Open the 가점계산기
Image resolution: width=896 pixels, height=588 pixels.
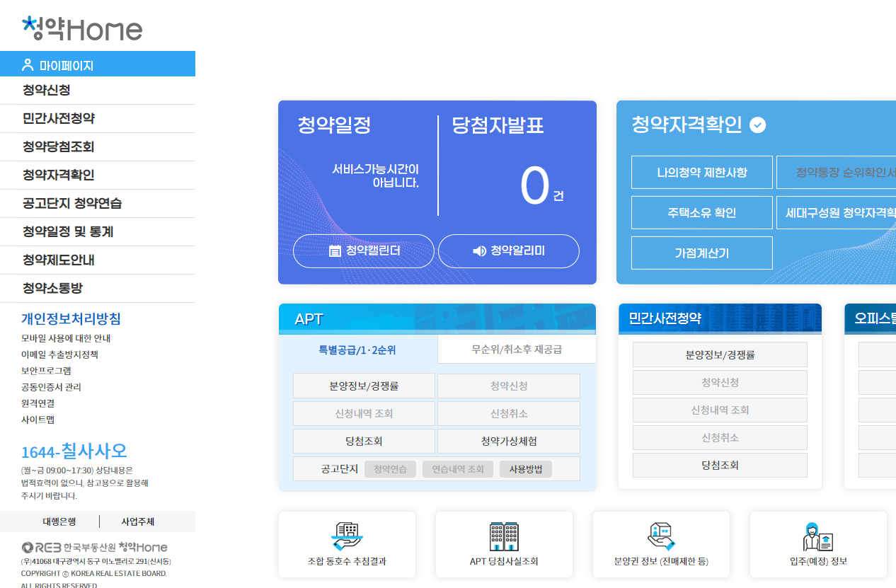[701, 253]
